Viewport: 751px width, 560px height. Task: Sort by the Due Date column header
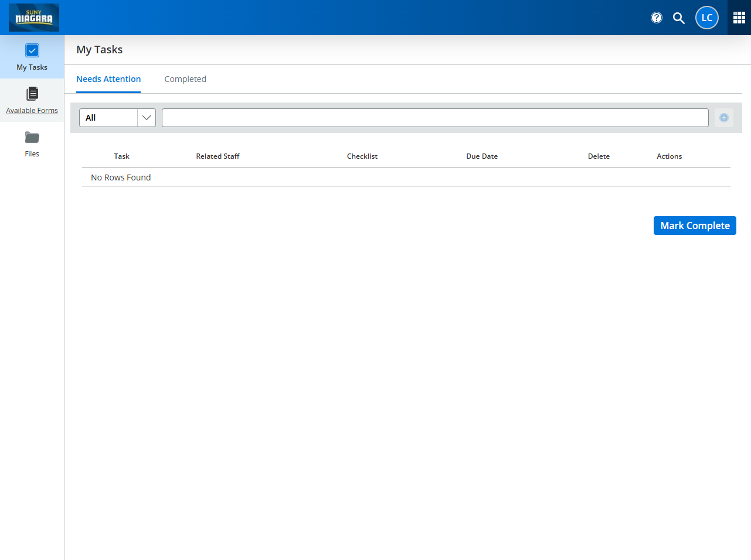482,156
